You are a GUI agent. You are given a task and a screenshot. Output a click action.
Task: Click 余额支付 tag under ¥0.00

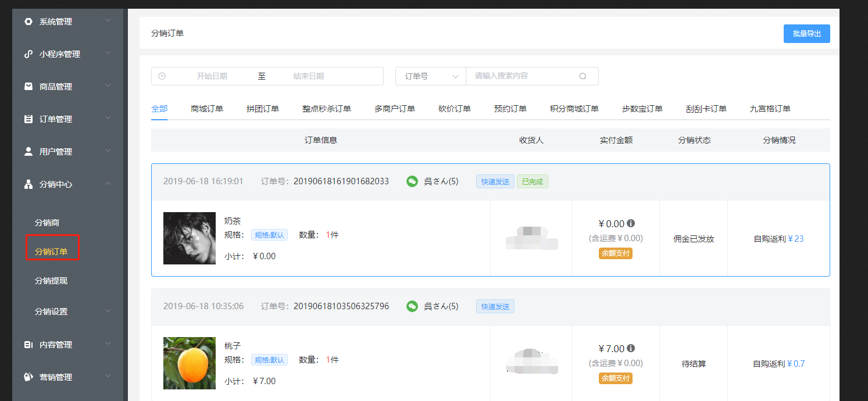pos(616,253)
